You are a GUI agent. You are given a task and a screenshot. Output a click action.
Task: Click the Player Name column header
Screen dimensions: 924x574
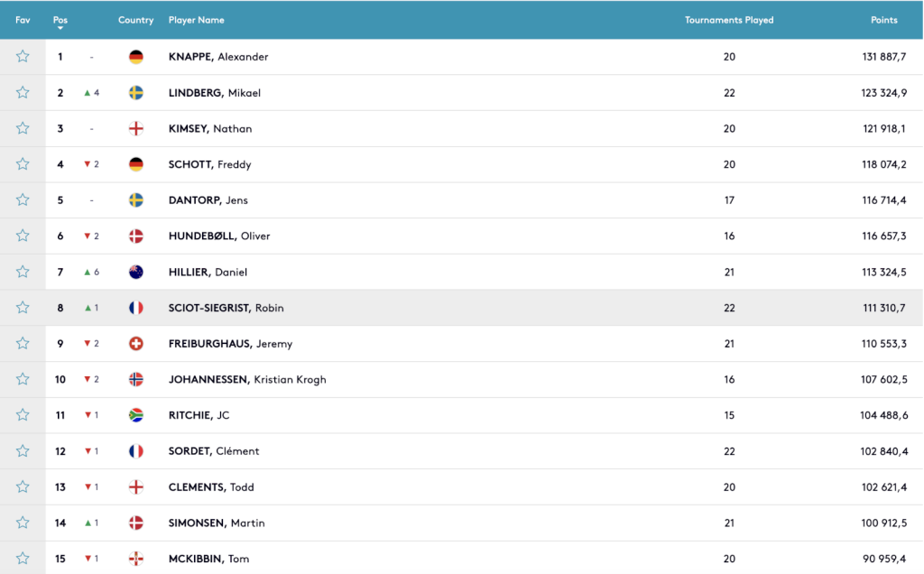point(196,20)
